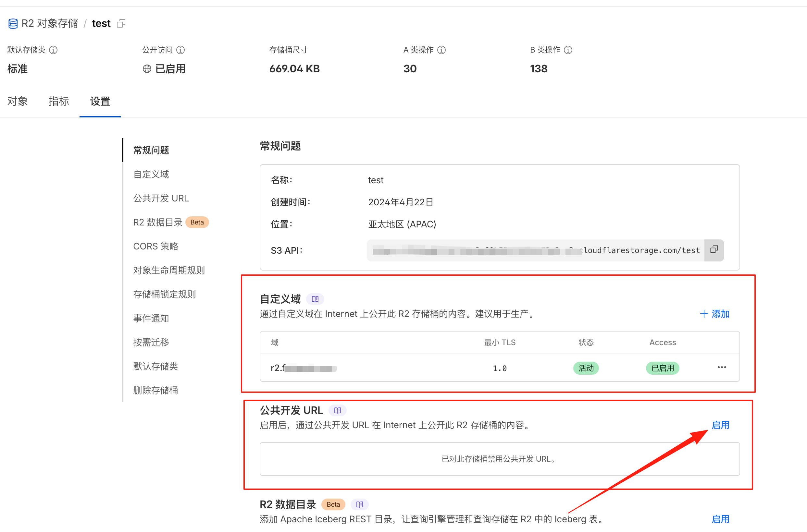Open three-dot menu for r2 domain row
Screen dimensions: 807x532
click(722, 368)
